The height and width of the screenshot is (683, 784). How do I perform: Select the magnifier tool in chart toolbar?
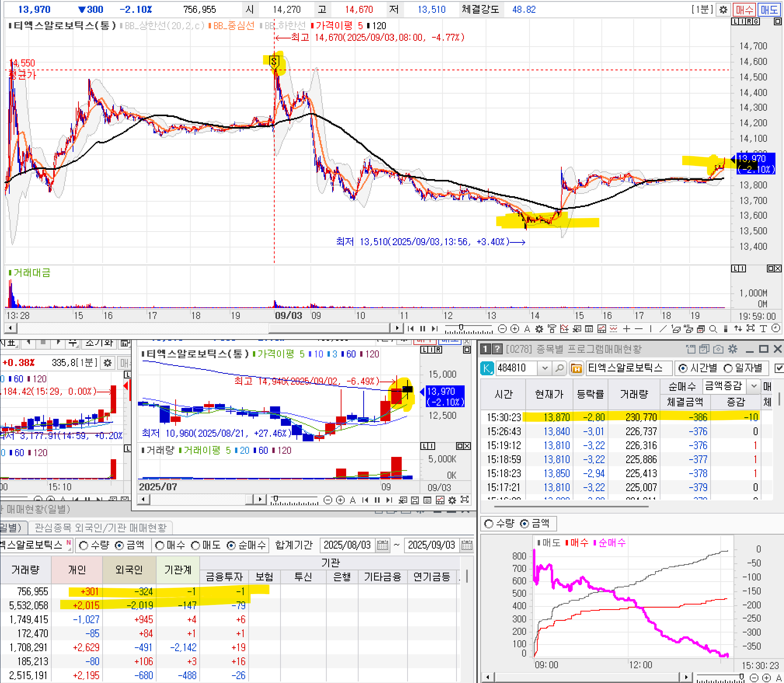(x=713, y=329)
